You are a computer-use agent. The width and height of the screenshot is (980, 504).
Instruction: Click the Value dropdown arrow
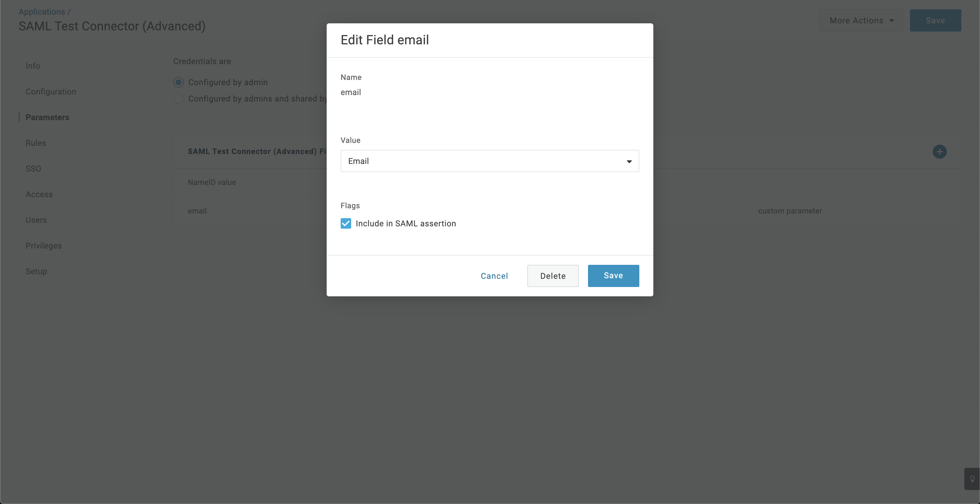coord(629,162)
